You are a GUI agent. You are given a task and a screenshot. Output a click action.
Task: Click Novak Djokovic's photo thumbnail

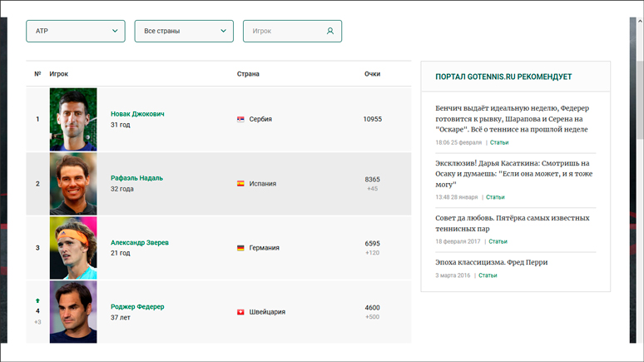(x=73, y=119)
